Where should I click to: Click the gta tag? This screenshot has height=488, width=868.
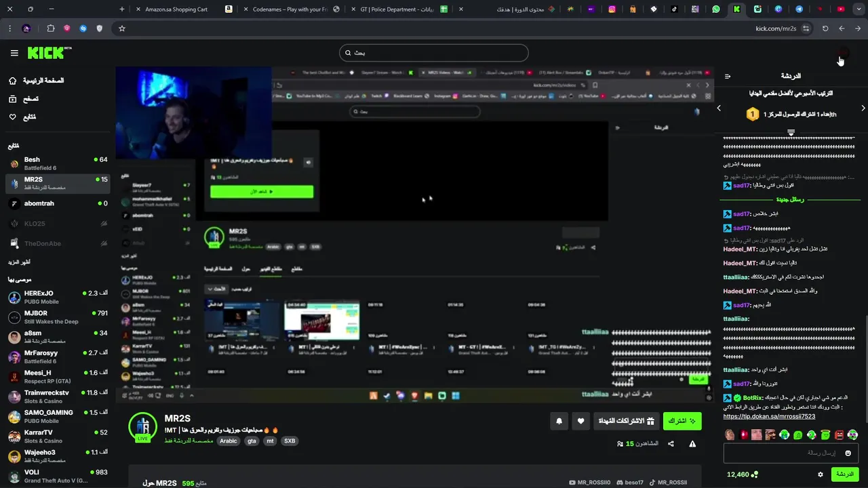(252, 441)
